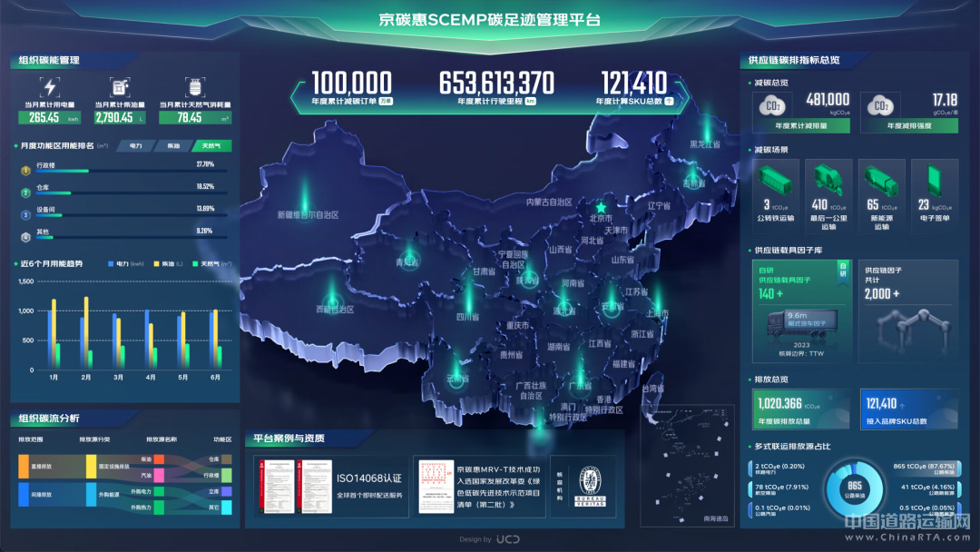
Task: Click the 865 donut chart center
Action: [855, 488]
